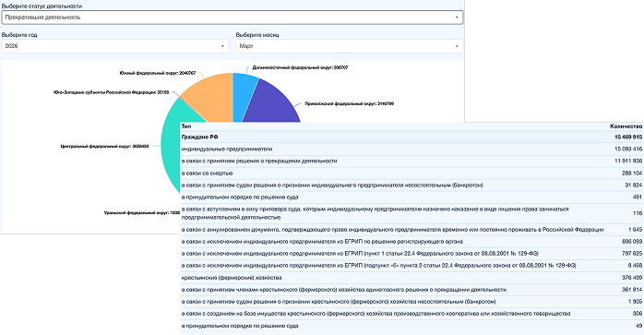This screenshot has width=644, height=335.
Task: Select row about индивидуального предпринимателя несостоятельным (банкротом)
Action: pyautogui.click(x=411, y=185)
